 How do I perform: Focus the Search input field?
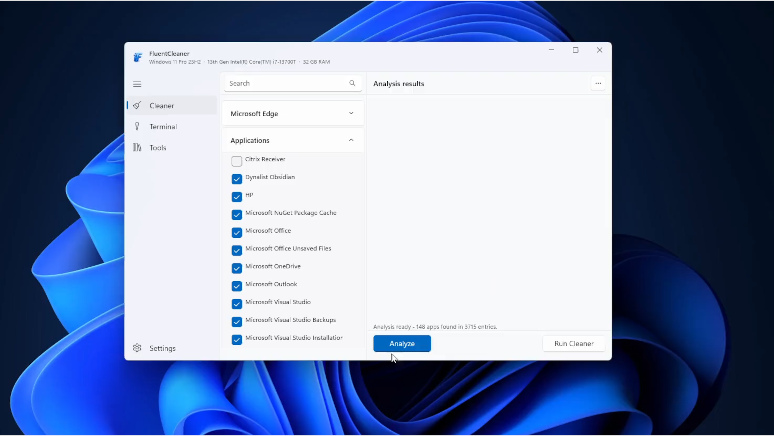click(293, 83)
